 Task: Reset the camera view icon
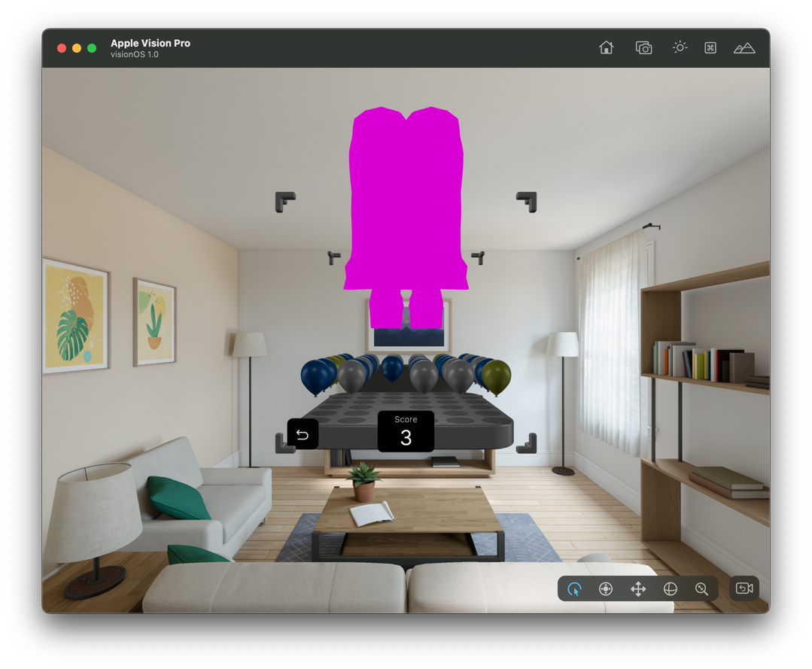point(744,588)
